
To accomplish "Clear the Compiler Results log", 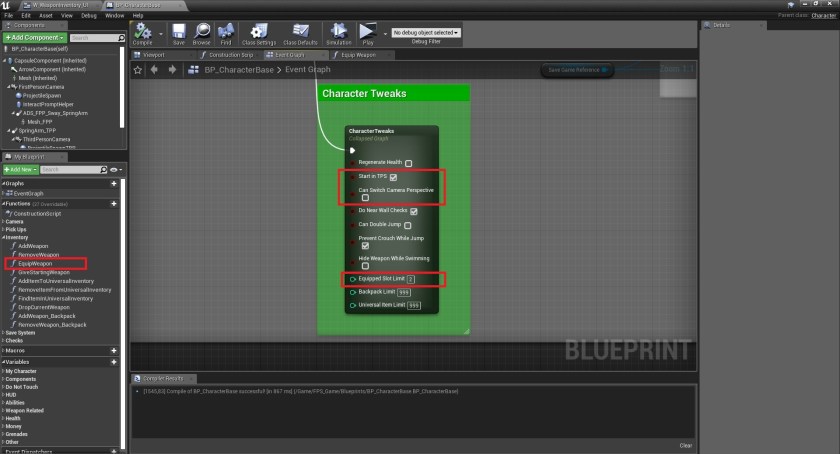I will coord(685,445).
